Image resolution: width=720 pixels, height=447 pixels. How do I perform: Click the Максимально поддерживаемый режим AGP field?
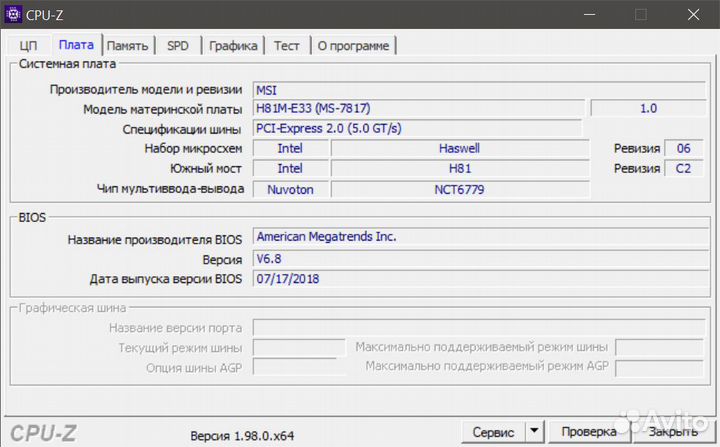tap(659, 368)
